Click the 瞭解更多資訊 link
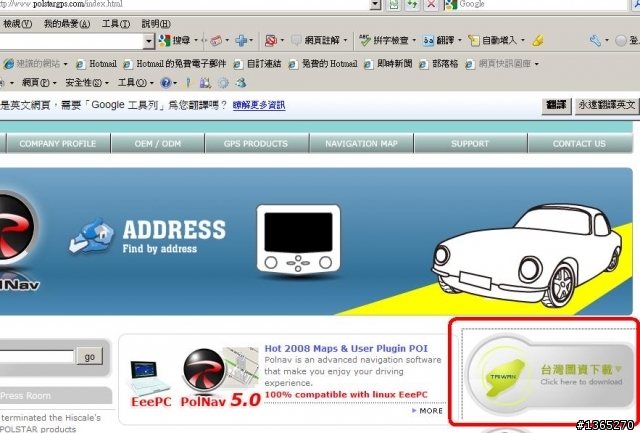This screenshot has width=640, height=433. 259,105
